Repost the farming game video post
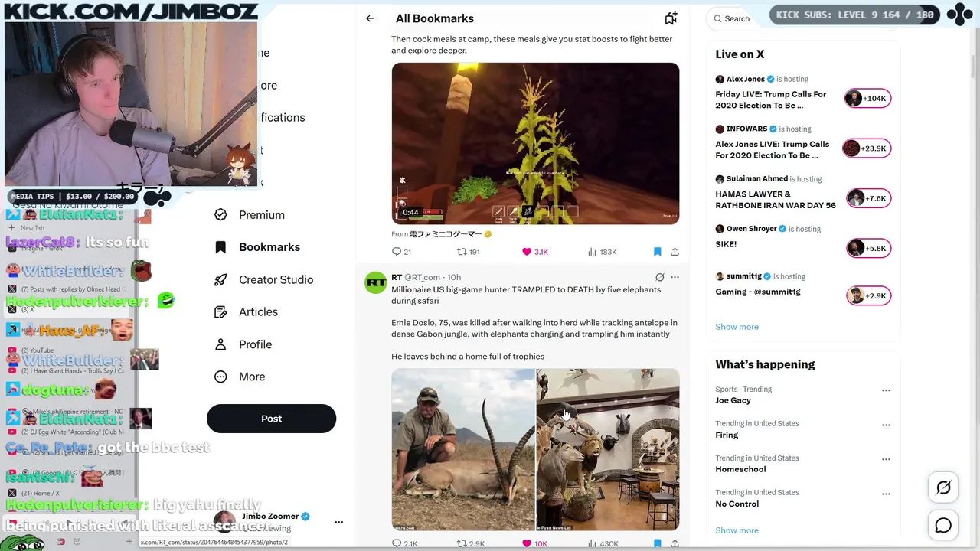Screen dimensions: 980x551 [x=468, y=252]
